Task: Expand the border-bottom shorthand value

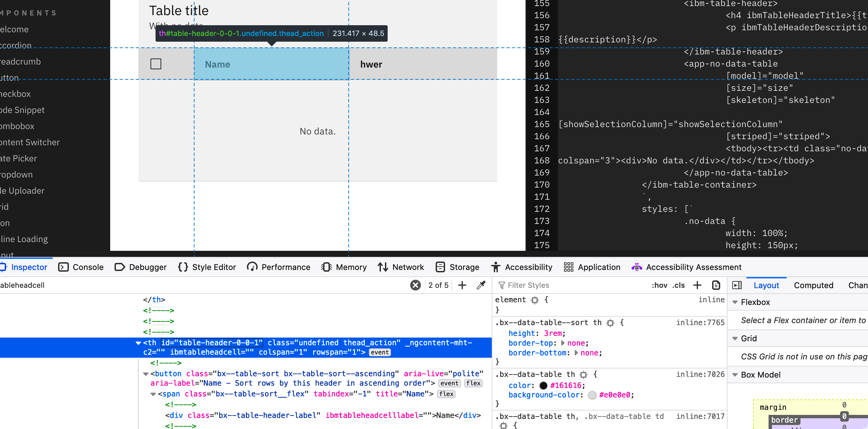Action: pyautogui.click(x=576, y=353)
